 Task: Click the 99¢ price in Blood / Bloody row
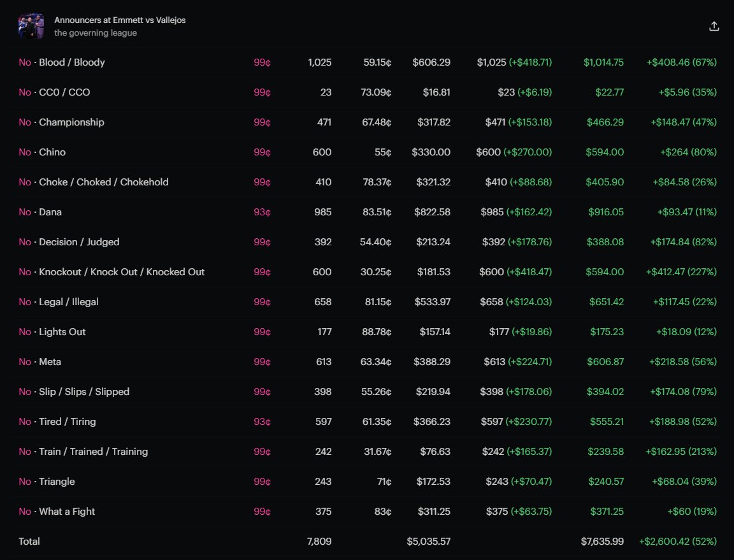(x=262, y=62)
